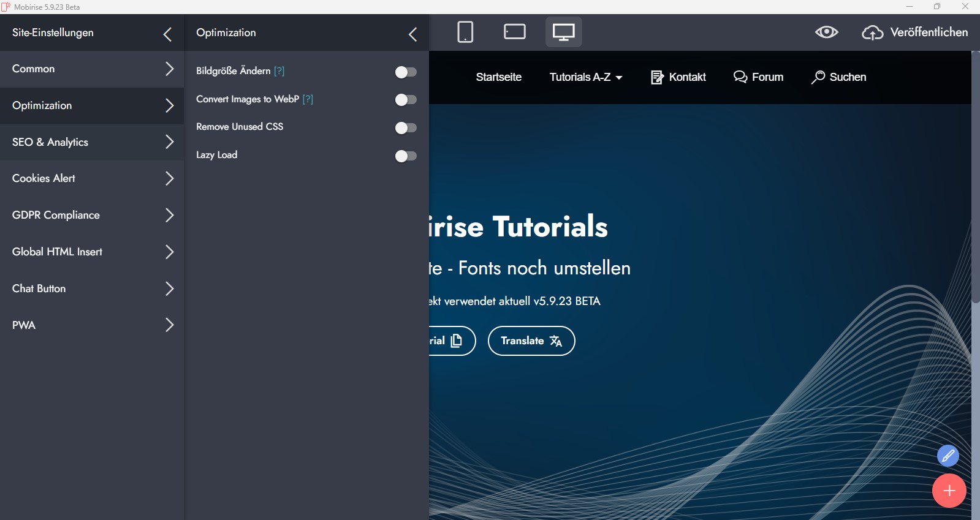Open the Tutorials A-Z dropdown
The width and height of the screenshot is (980, 520).
[585, 77]
